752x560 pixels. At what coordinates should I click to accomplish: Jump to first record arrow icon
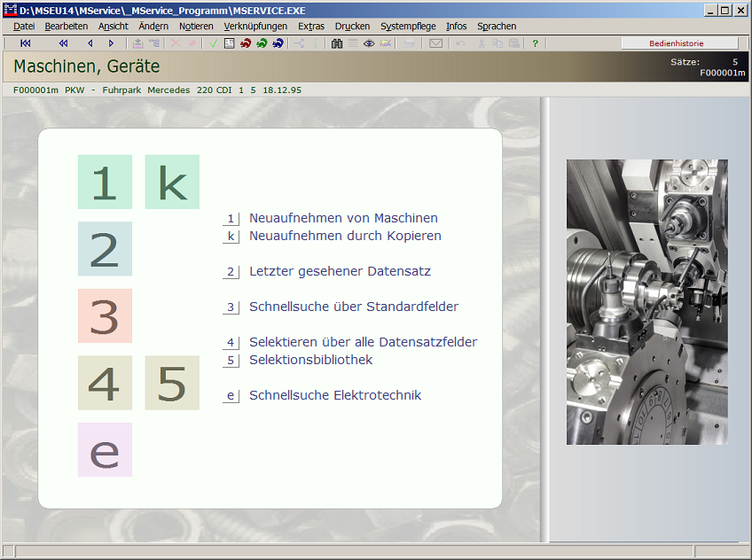(x=25, y=43)
